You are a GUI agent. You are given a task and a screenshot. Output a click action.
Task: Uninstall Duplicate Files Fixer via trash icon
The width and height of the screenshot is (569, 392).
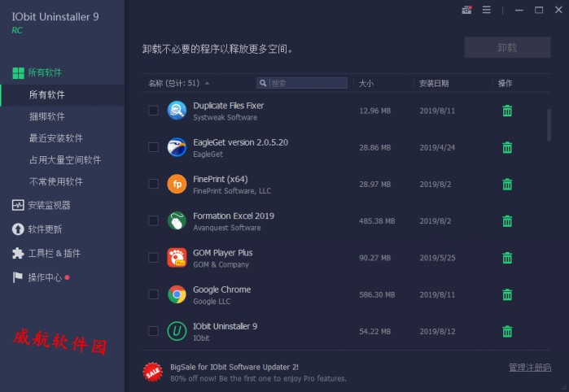pos(507,111)
